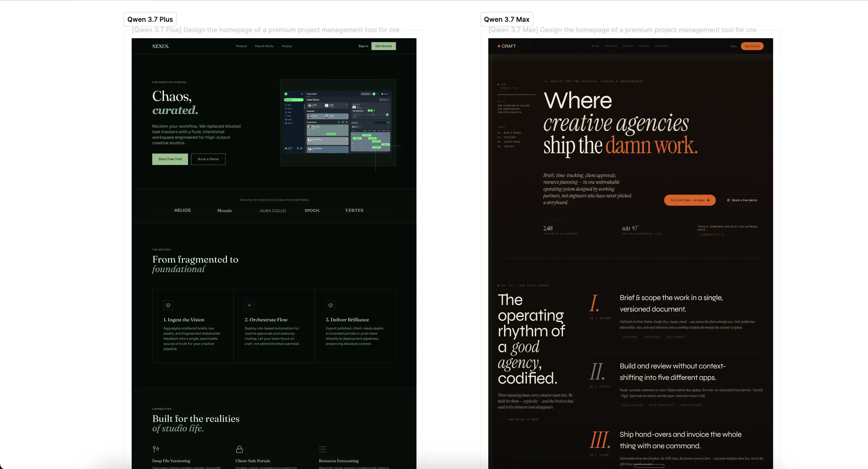
Task: Click the layers icon above Ingest the Vision
Action: point(168,305)
